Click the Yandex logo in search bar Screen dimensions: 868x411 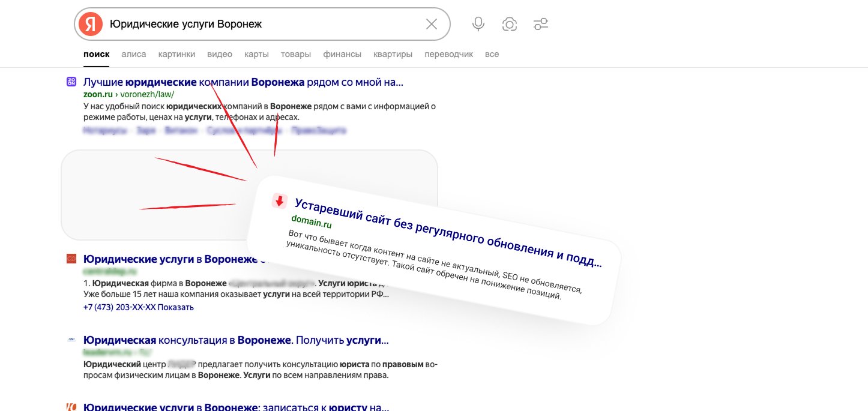point(91,24)
